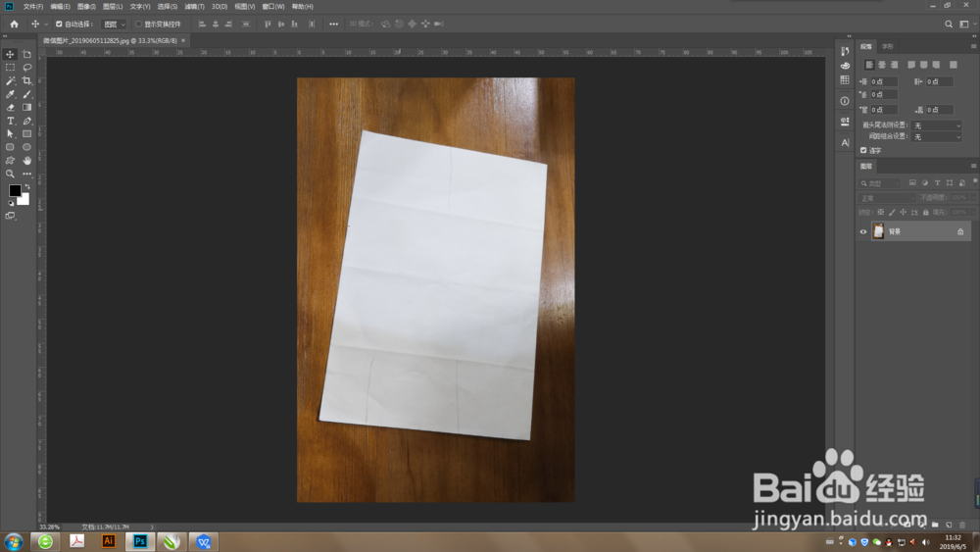The image size is (980, 552).
Task: Open the Edit Toolbar three-dots button
Action: pos(26,174)
